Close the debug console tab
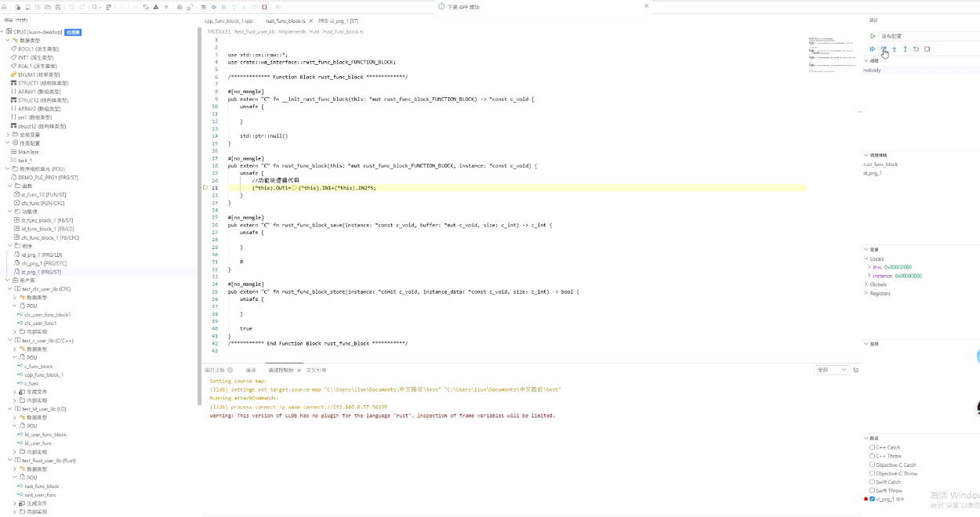Image resolution: width=980 pixels, height=517 pixels. pyautogui.click(x=299, y=370)
